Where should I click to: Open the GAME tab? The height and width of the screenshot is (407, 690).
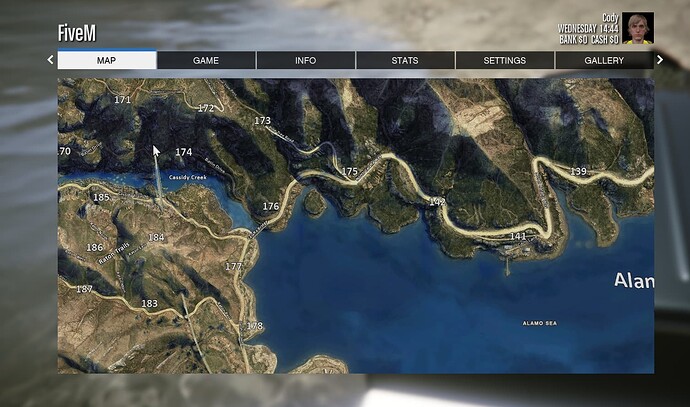pos(206,60)
